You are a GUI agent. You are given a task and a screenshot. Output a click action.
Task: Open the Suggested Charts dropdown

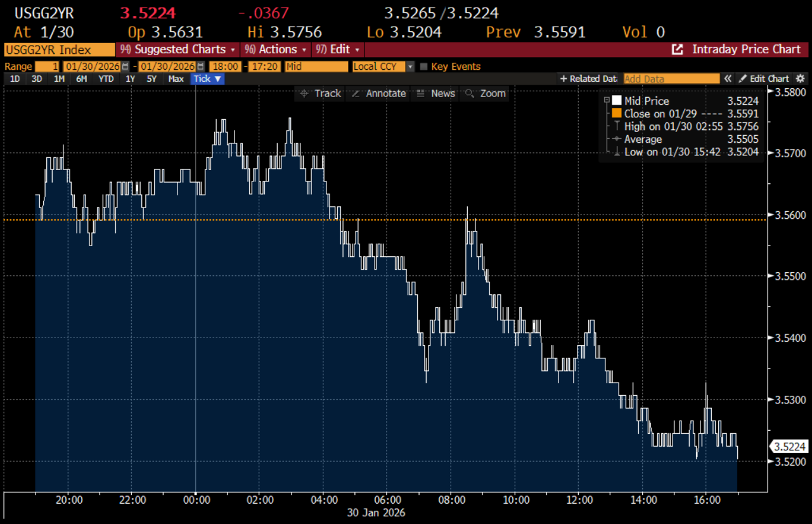(176, 49)
